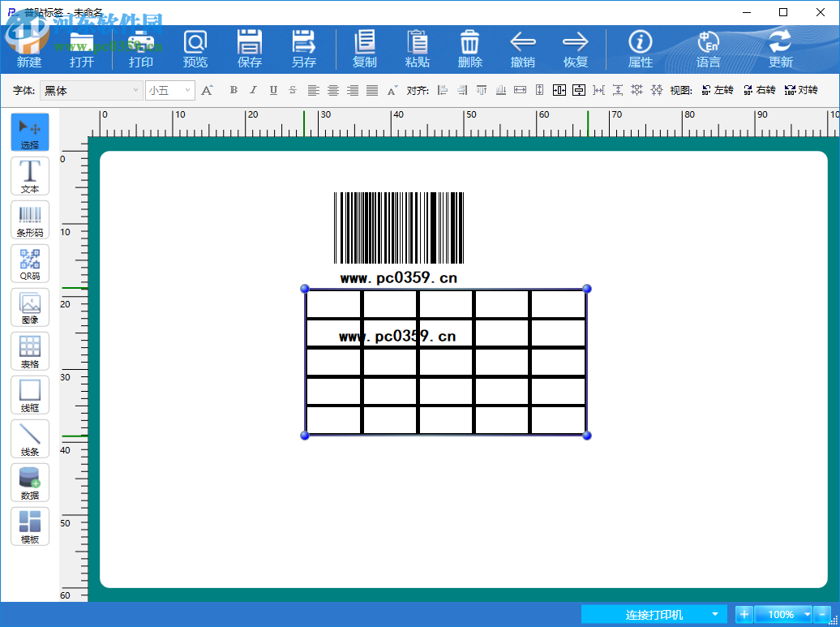Open the 小五 font size dropdown
The image size is (840, 627).
(x=169, y=91)
